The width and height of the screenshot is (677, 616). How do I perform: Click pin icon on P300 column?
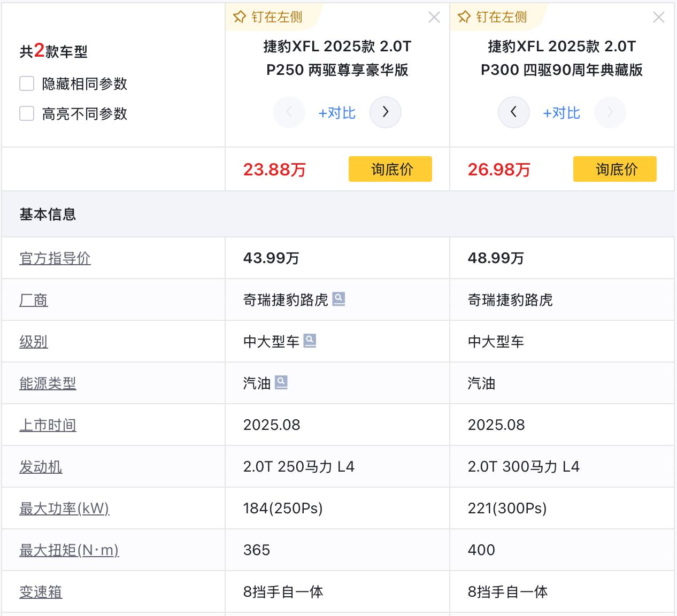click(464, 17)
